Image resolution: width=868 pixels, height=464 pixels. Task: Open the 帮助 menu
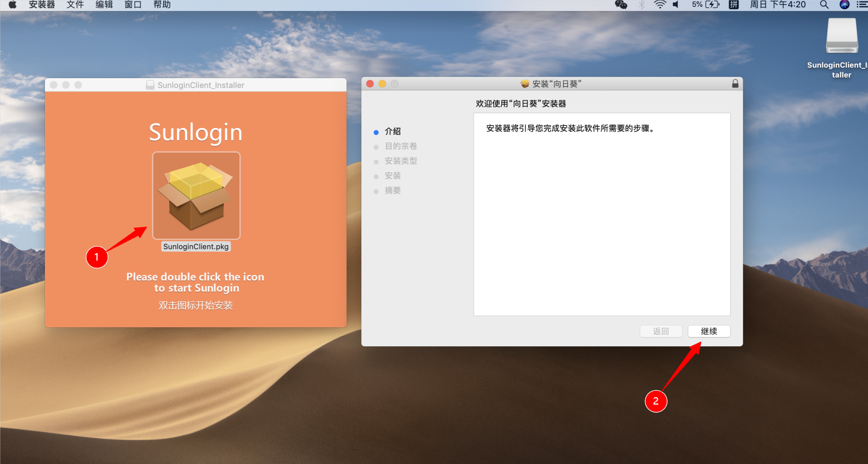tap(162, 4)
